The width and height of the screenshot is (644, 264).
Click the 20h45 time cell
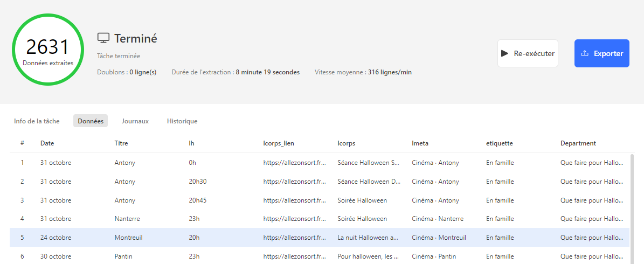click(198, 200)
